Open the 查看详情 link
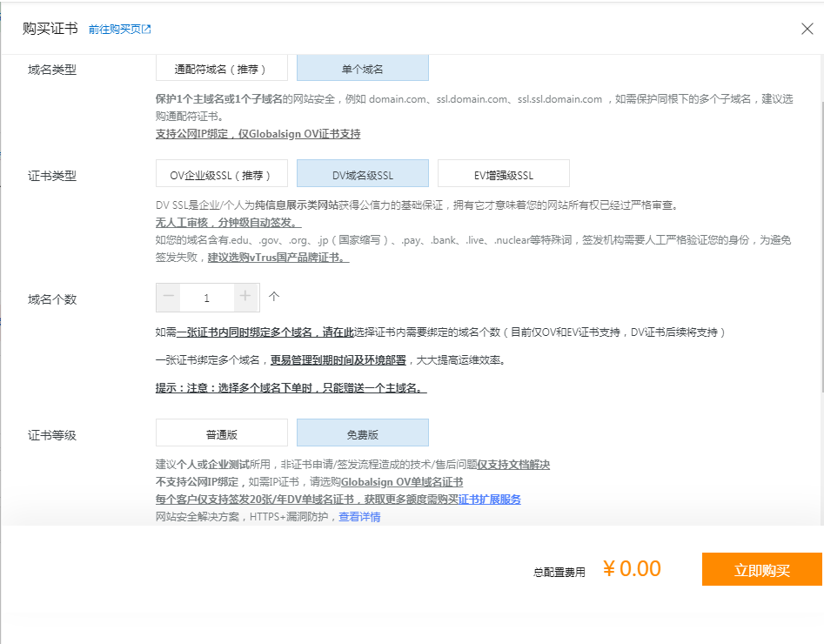 coord(359,517)
